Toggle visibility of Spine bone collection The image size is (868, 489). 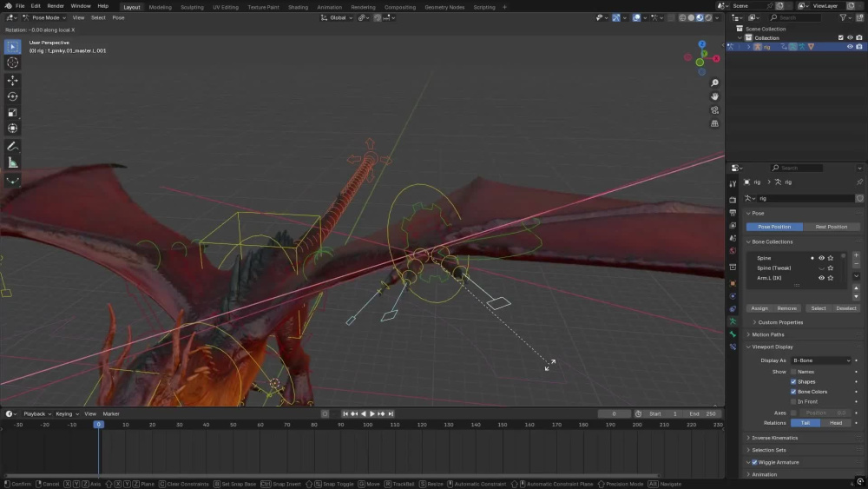821,258
